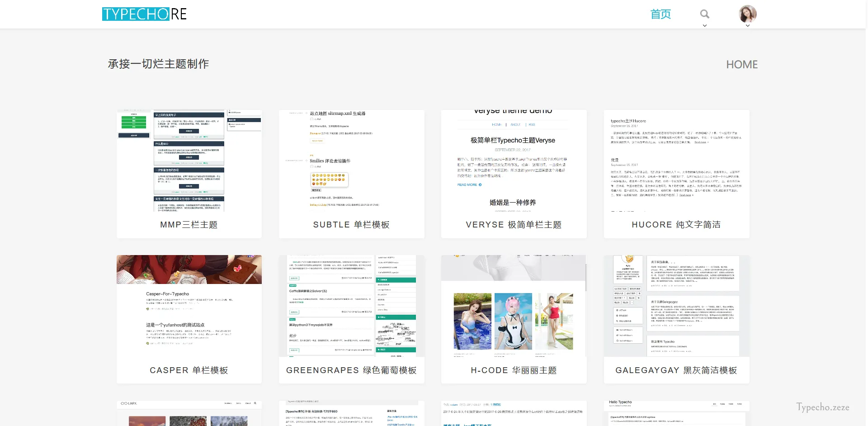Image resolution: width=868 pixels, height=426 pixels.
Task: Open the HUCORE preview thumbnail
Action: pos(676,161)
